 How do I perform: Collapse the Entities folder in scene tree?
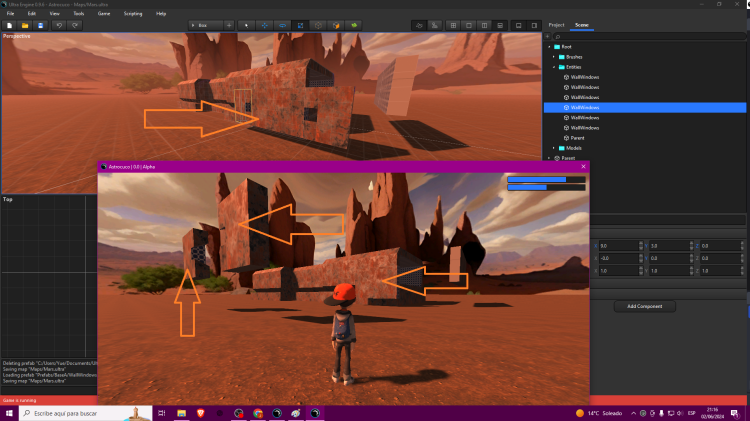553,67
